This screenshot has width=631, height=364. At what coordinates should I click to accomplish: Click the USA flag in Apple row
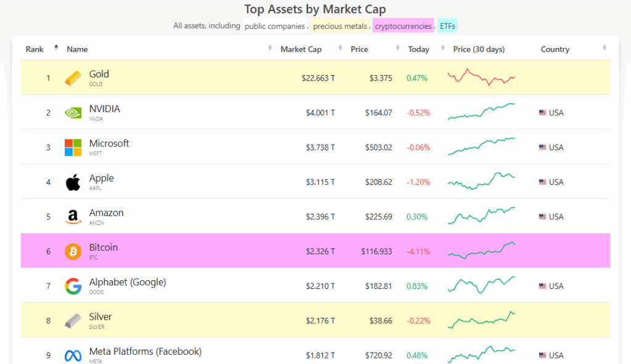click(x=542, y=182)
